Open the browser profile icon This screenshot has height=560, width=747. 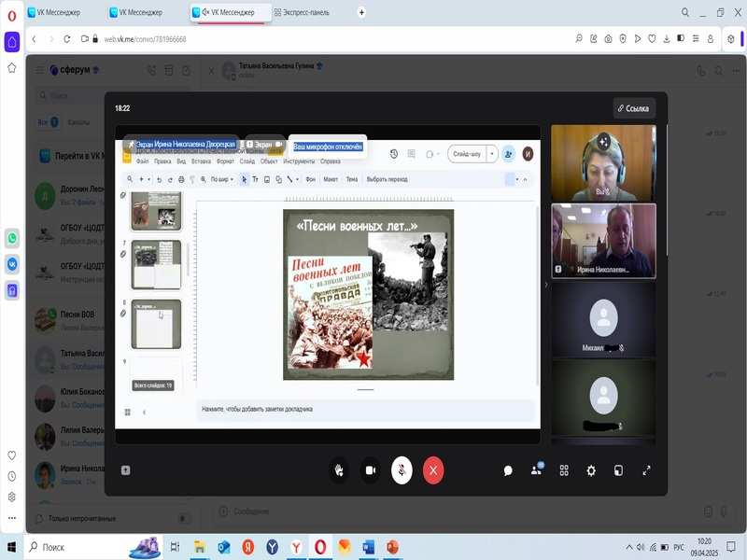coord(711,39)
